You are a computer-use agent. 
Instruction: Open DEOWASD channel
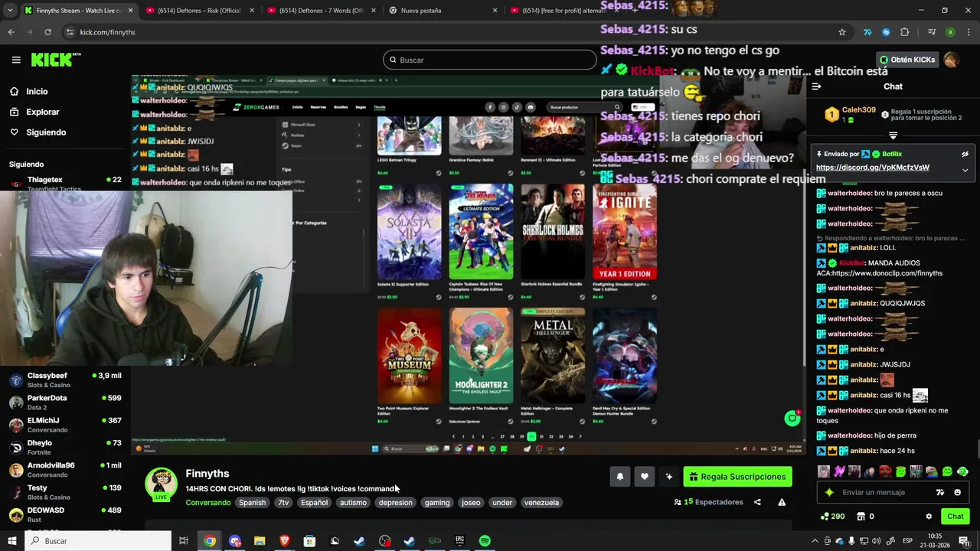tap(65, 514)
